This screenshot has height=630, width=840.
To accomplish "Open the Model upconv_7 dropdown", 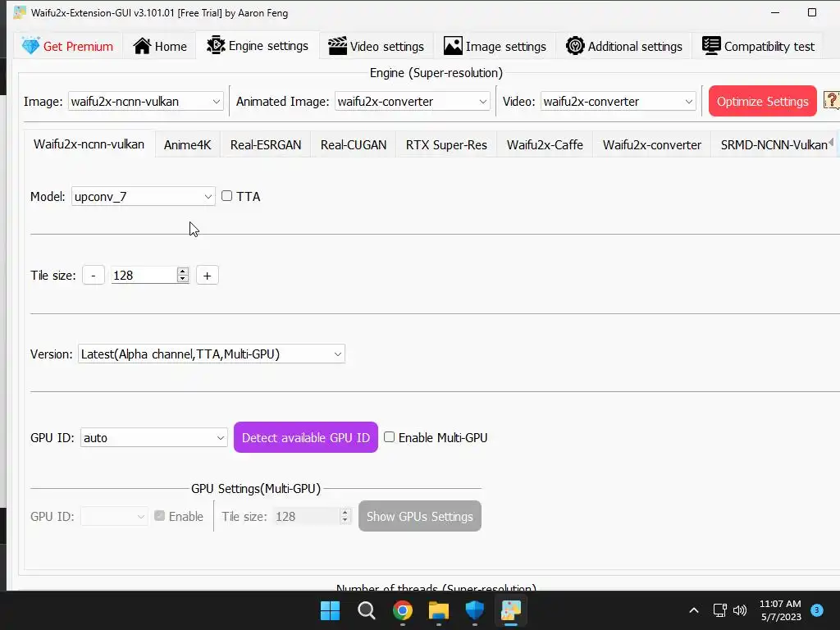I will click(143, 197).
